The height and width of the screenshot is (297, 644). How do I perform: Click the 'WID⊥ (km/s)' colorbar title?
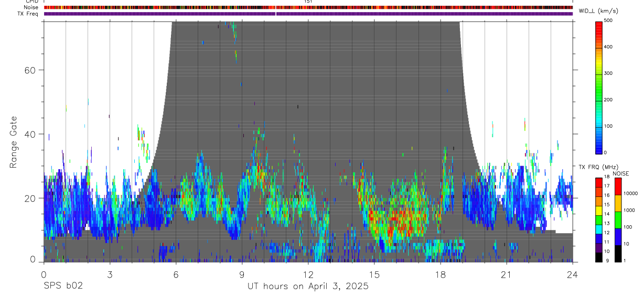[599, 10]
